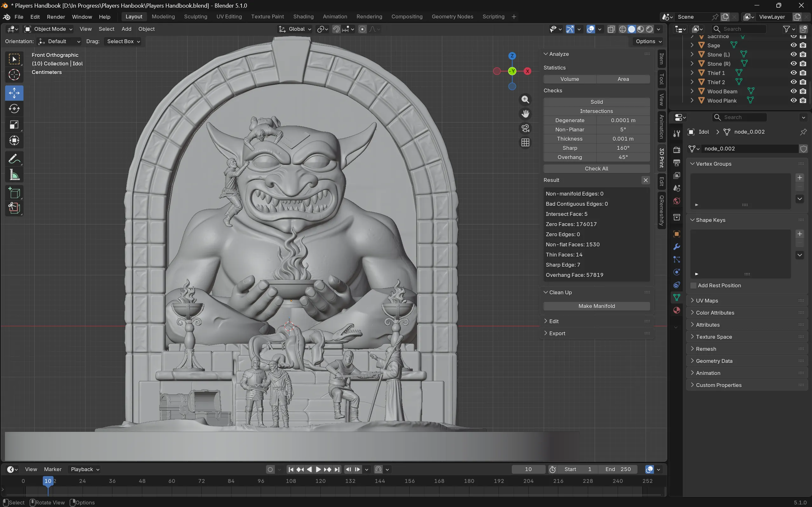Disable rendering for Wood Plank
This screenshot has height=507, width=812.
802,101
